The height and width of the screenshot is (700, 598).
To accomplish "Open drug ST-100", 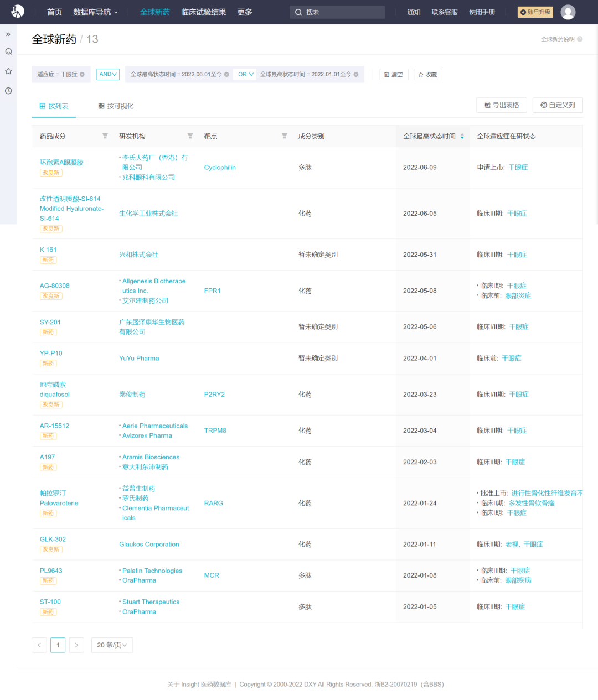I will pos(50,602).
